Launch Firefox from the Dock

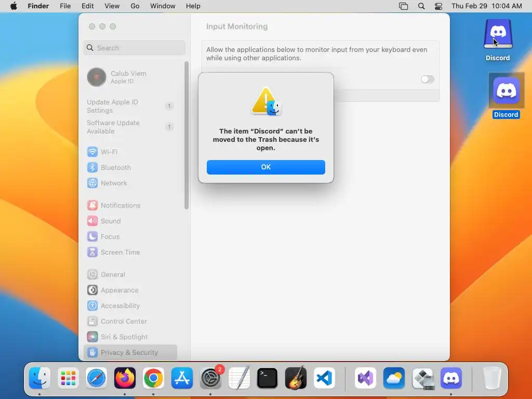(125, 378)
